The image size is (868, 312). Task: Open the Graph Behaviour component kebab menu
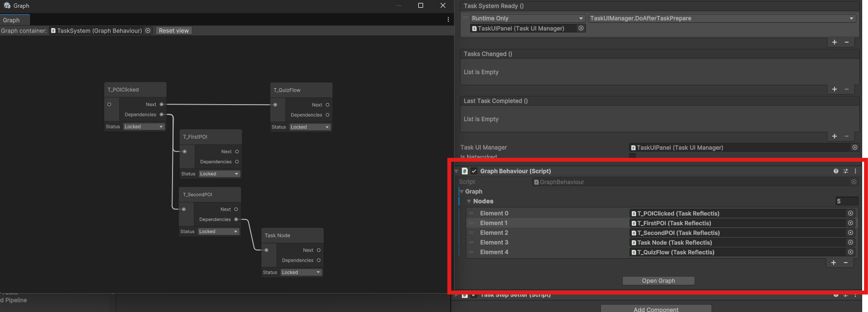click(855, 171)
